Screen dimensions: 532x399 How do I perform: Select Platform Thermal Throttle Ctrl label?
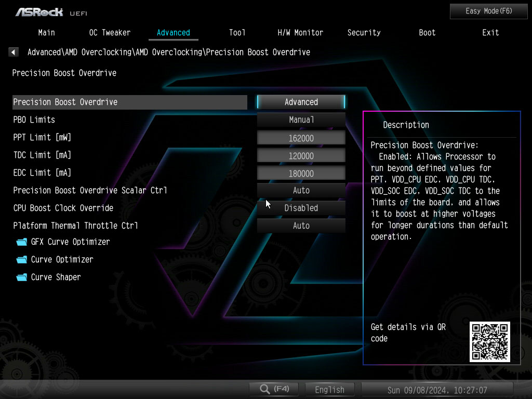[75, 225]
